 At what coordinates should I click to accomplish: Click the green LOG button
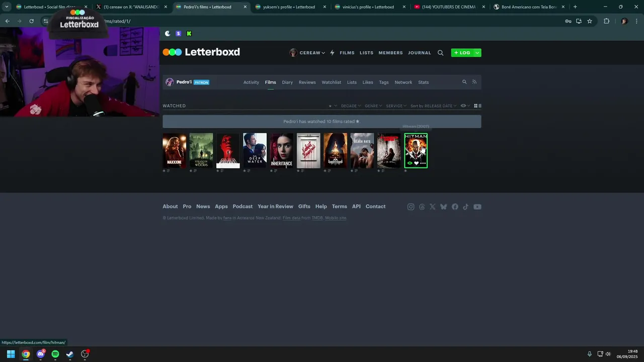coord(462,53)
